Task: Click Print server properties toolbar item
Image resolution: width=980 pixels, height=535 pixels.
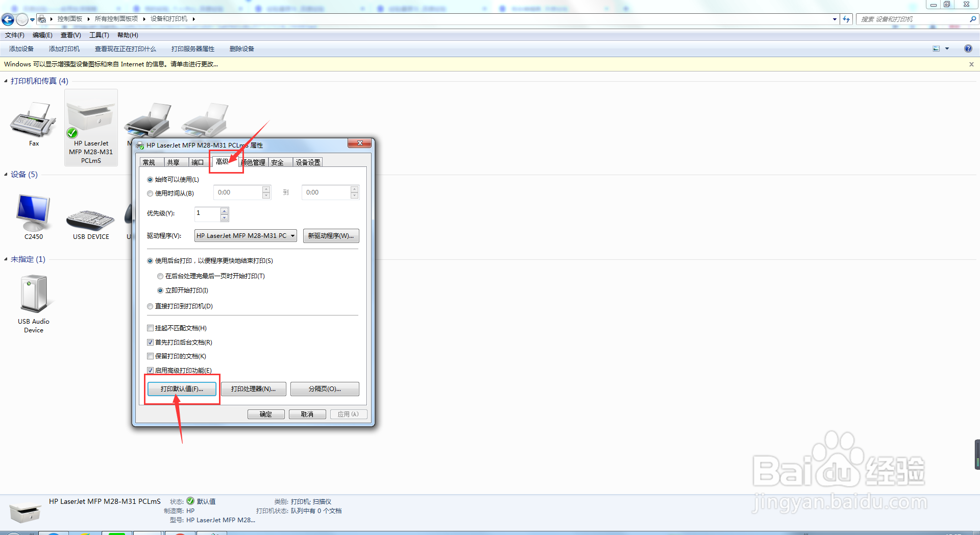Action: (x=193, y=49)
